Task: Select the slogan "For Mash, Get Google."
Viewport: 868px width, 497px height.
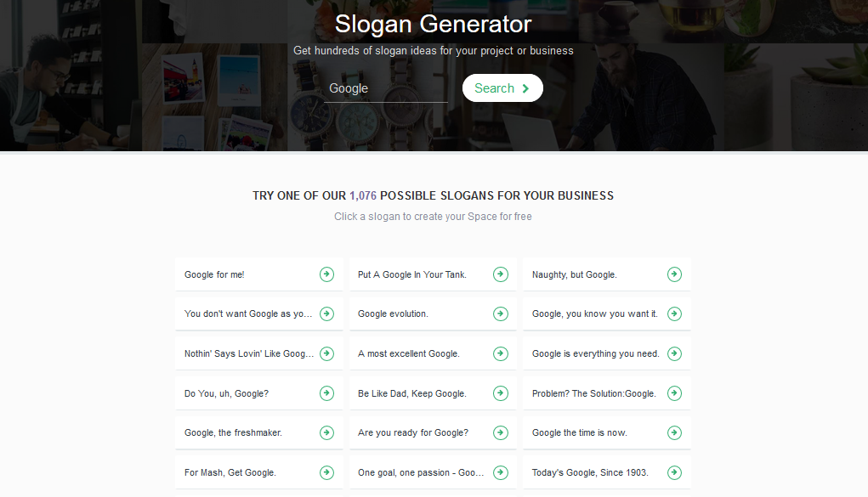Action: 259,472
